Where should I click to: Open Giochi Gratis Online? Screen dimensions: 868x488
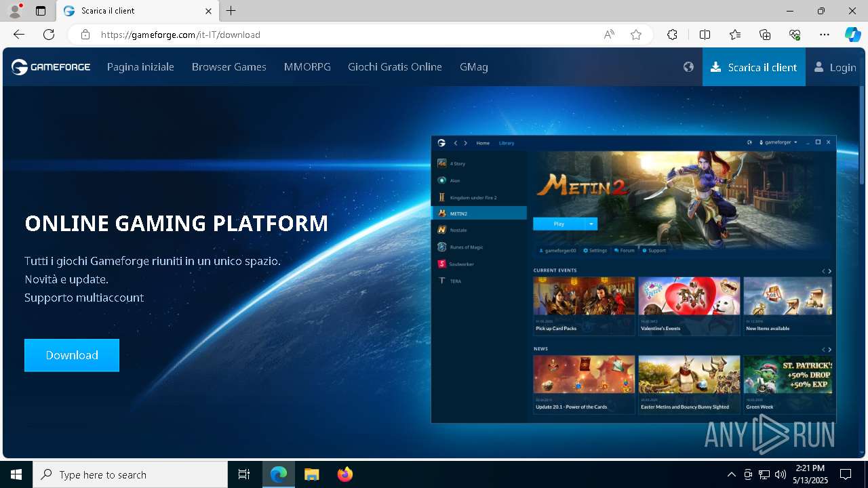(395, 66)
